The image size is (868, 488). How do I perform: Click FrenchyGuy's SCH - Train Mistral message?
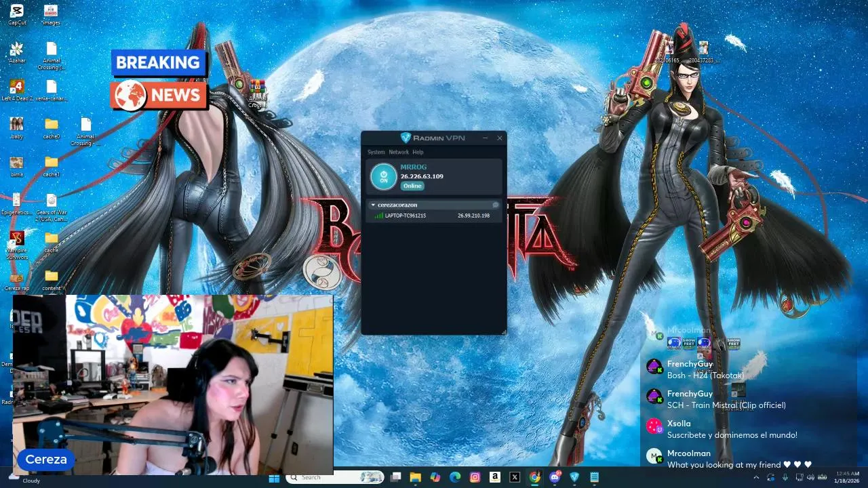(726, 405)
